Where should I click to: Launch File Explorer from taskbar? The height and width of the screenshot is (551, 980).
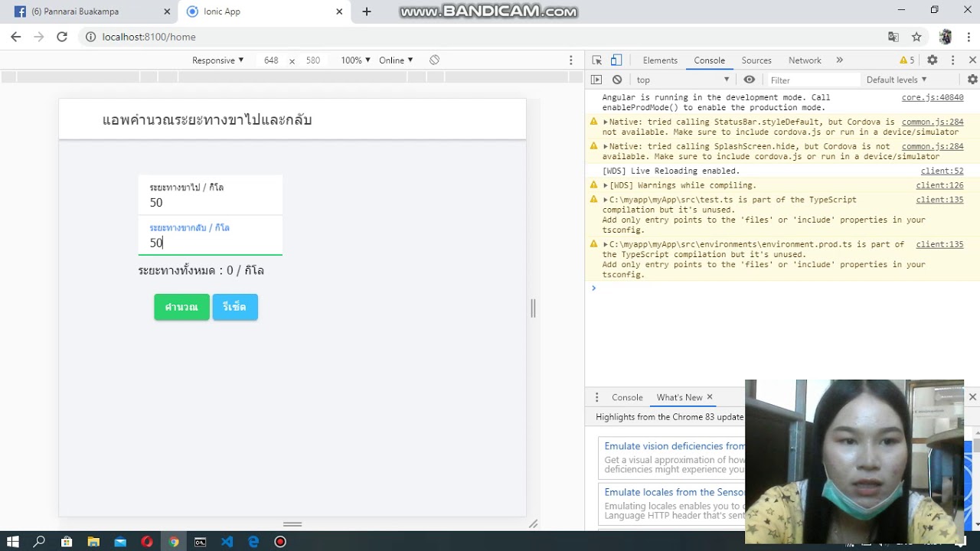[93, 542]
